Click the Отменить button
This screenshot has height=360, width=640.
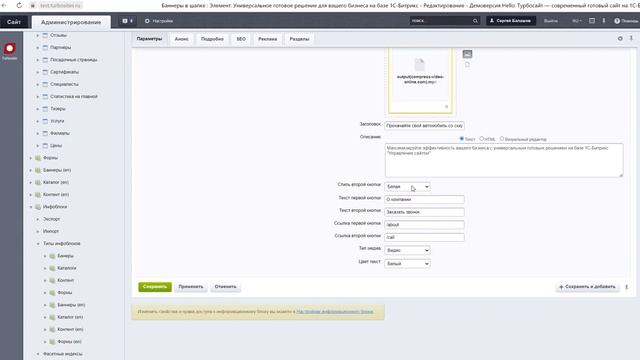(225, 287)
